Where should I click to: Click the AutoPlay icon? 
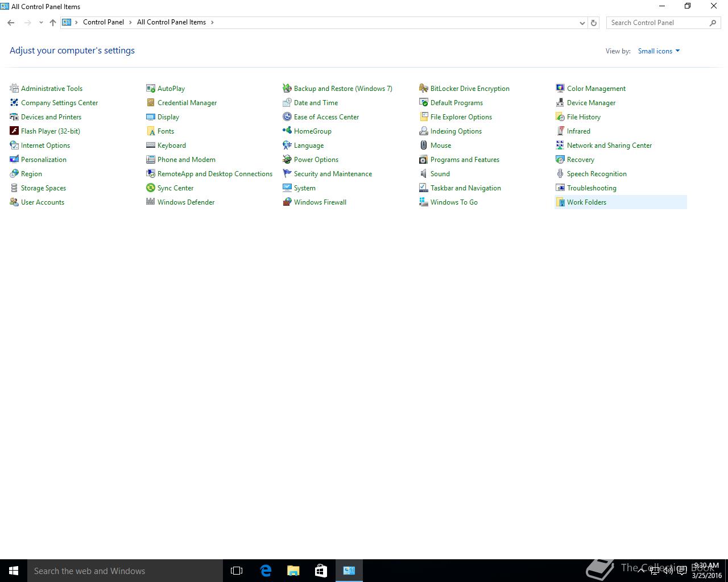click(x=151, y=88)
